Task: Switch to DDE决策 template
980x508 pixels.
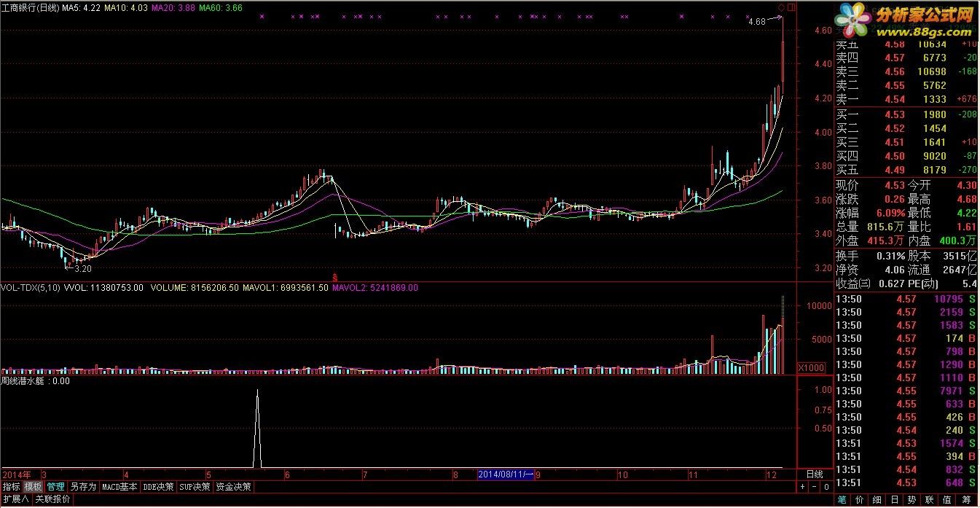Action: [159, 486]
